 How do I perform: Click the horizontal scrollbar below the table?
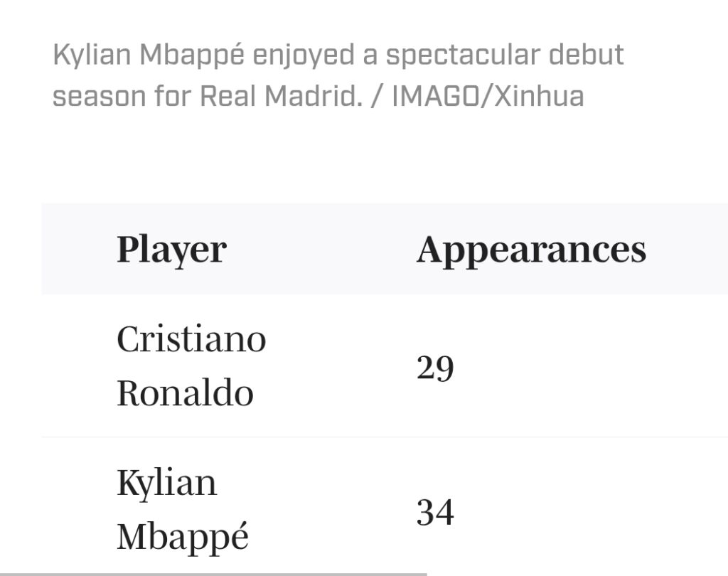(x=213, y=573)
